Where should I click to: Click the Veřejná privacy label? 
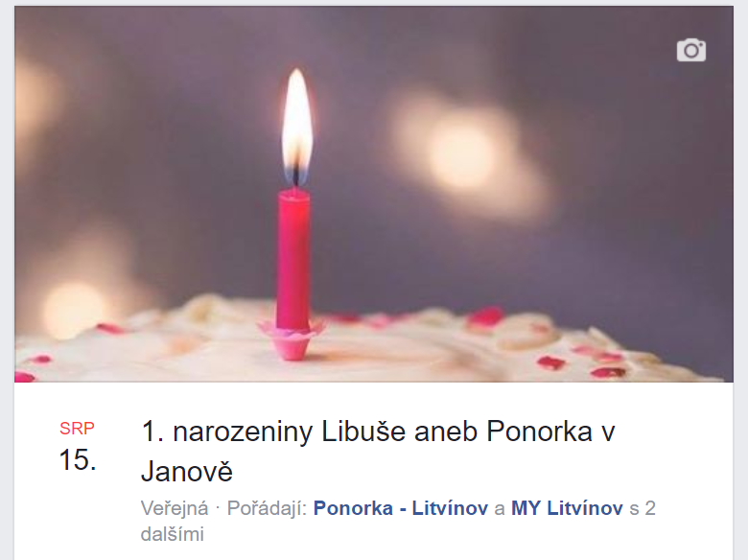tap(175, 508)
